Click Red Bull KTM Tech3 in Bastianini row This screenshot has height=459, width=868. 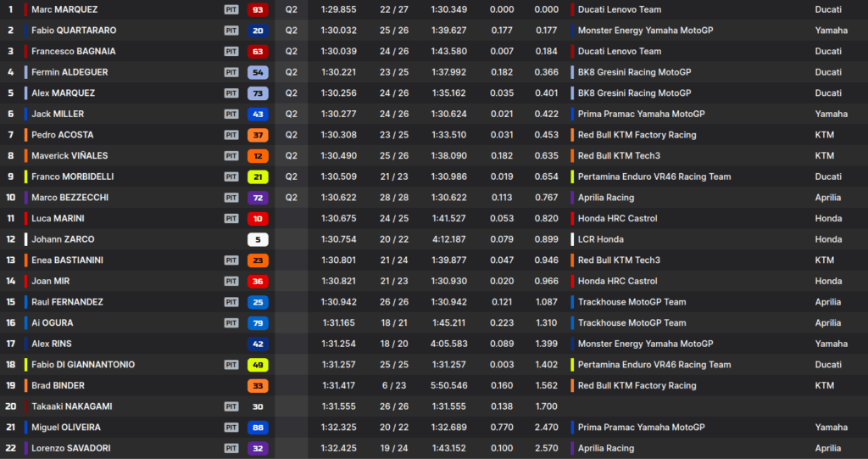pyautogui.click(x=619, y=260)
